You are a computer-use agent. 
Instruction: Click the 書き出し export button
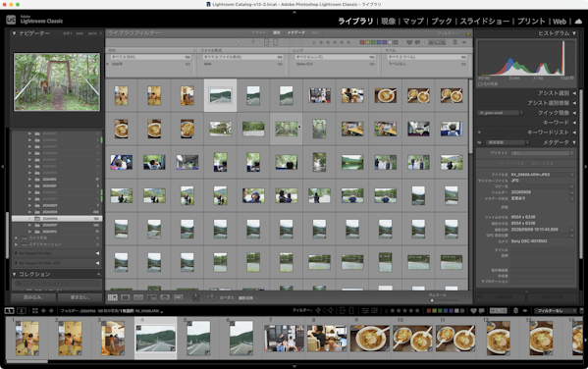(x=80, y=297)
